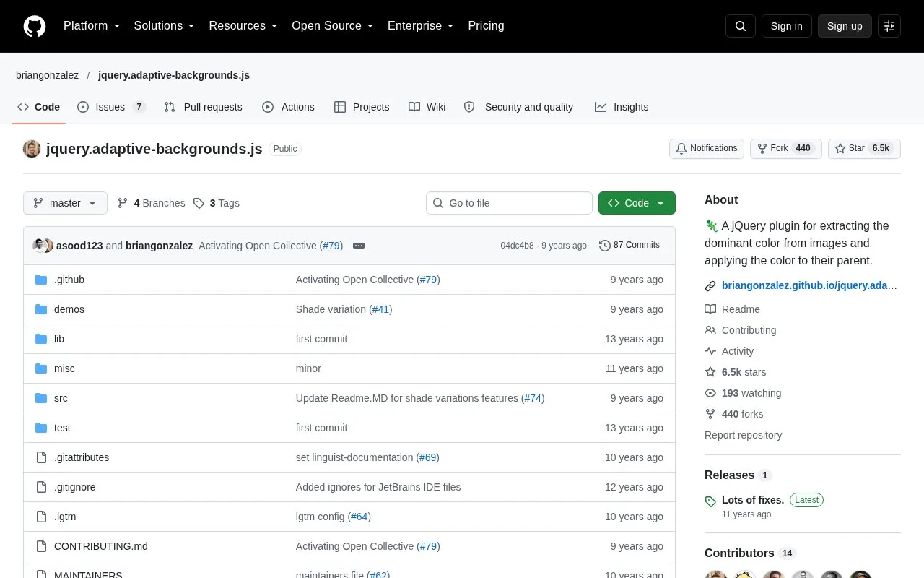Expand the Resources dropdown
The width and height of the screenshot is (924, 578).
[x=243, y=26]
